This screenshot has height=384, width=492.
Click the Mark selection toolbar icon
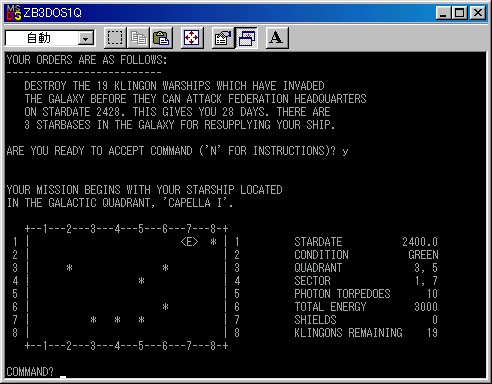pos(115,38)
